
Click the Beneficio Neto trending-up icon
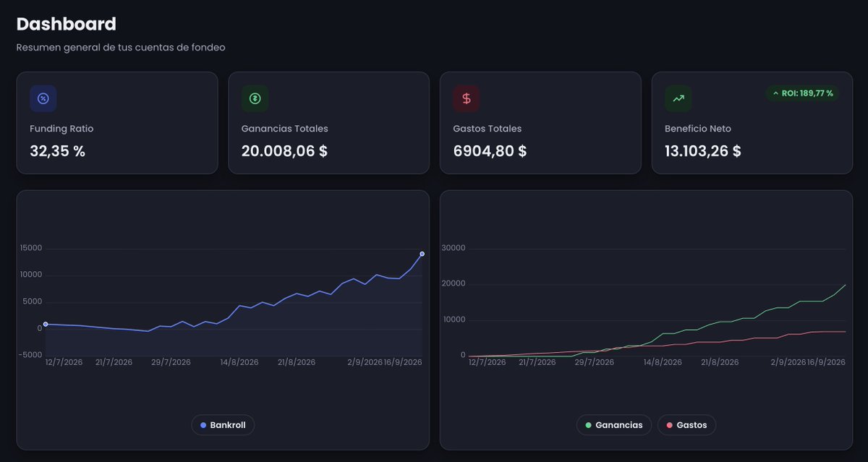tap(678, 99)
